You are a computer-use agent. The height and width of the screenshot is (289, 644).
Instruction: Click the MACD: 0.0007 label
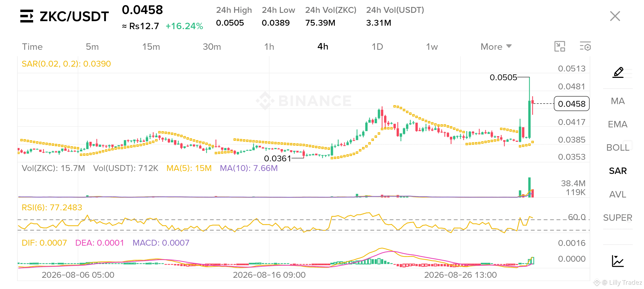pos(161,243)
